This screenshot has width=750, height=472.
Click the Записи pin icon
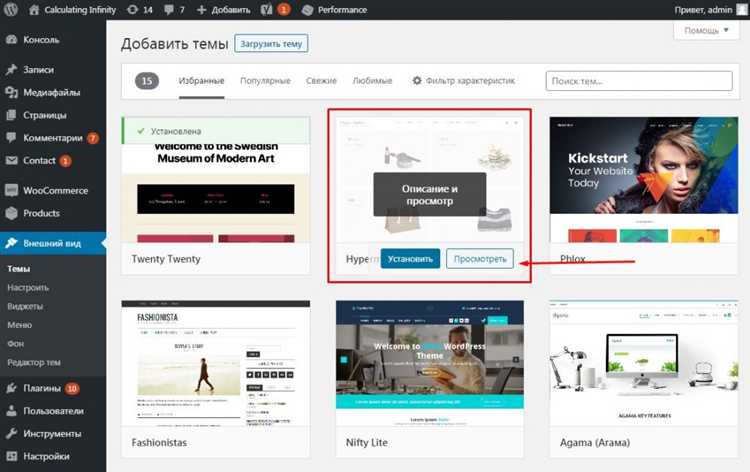point(11,69)
